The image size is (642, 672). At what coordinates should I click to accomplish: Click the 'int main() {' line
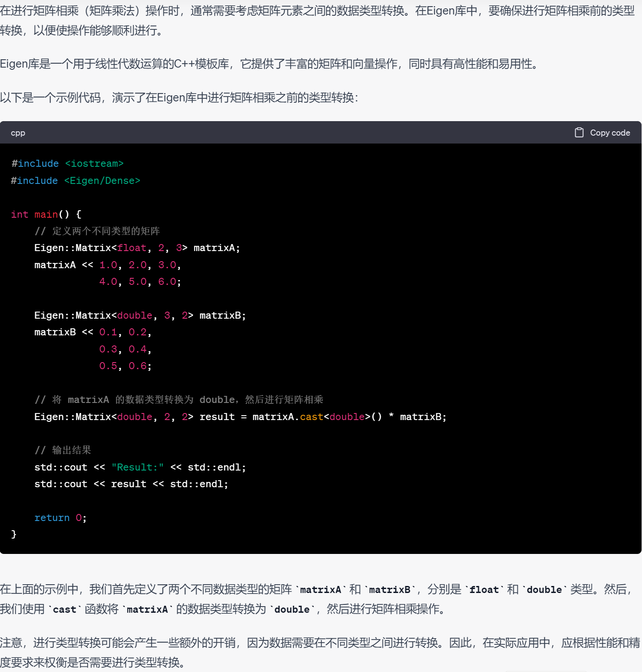coord(46,215)
